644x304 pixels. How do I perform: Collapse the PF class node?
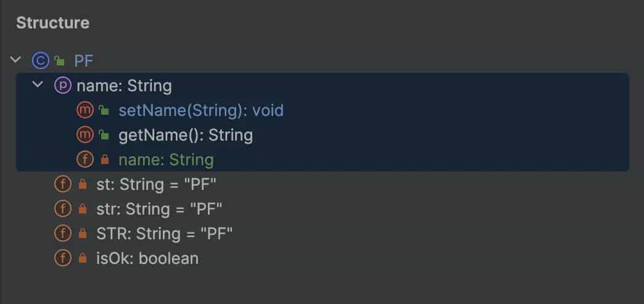16,60
